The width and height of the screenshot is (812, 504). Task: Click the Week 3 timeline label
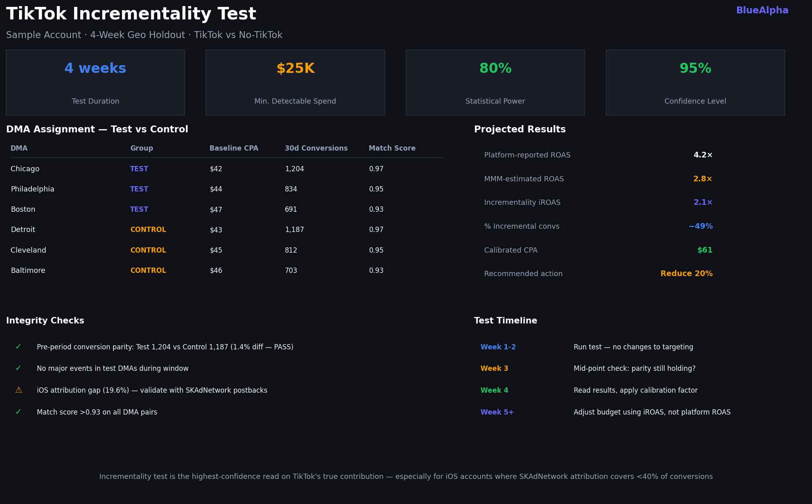(x=494, y=368)
